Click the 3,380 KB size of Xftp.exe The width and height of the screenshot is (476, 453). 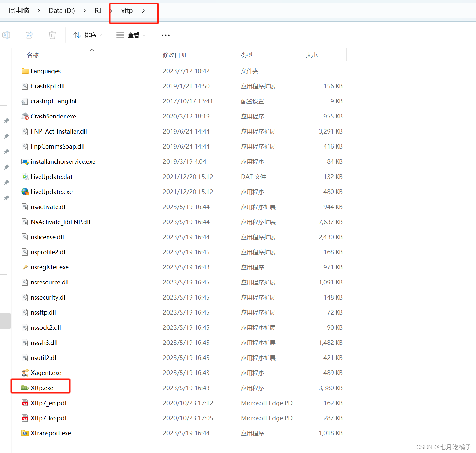pyautogui.click(x=331, y=388)
